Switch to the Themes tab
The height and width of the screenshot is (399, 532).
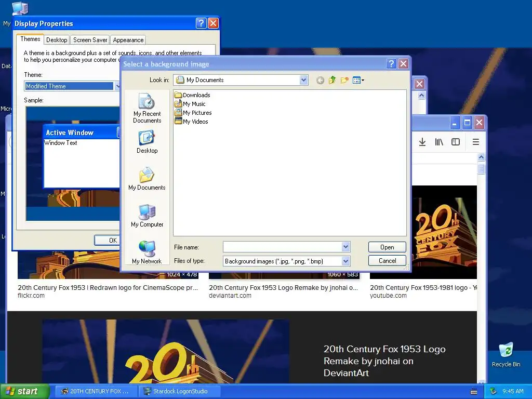[x=30, y=39]
